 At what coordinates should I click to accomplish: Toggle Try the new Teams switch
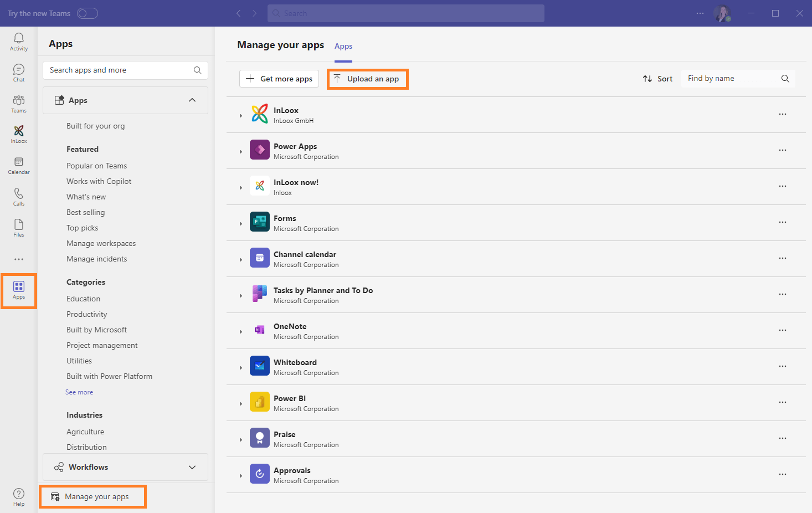(x=88, y=13)
